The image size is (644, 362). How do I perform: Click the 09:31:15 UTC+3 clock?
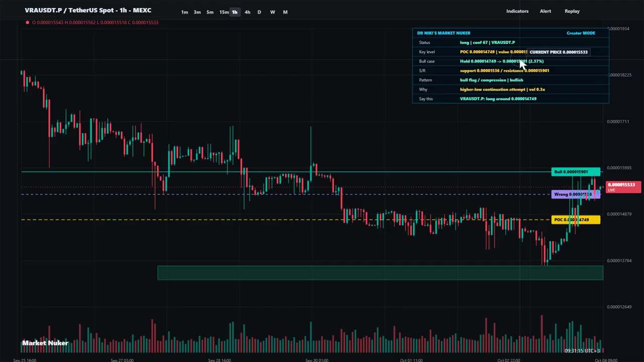(582, 351)
